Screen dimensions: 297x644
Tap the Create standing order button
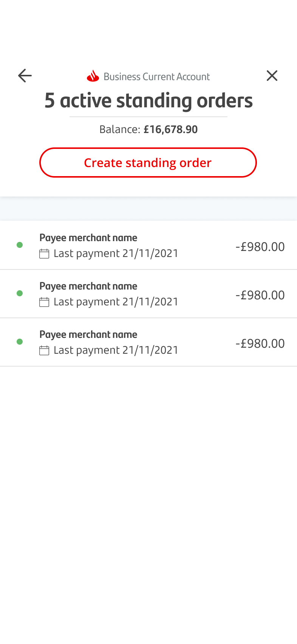(148, 163)
